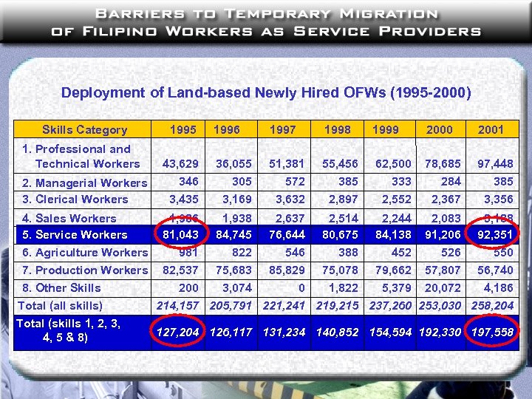Screen dimensions: 532x399
Task: Click the value 0 for Other Skills in 1997
Action: (x=301, y=288)
